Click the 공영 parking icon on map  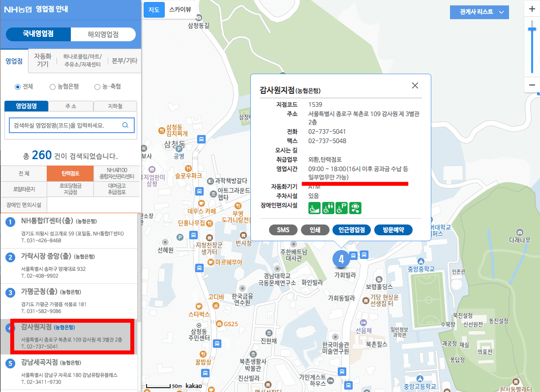(x=179, y=149)
